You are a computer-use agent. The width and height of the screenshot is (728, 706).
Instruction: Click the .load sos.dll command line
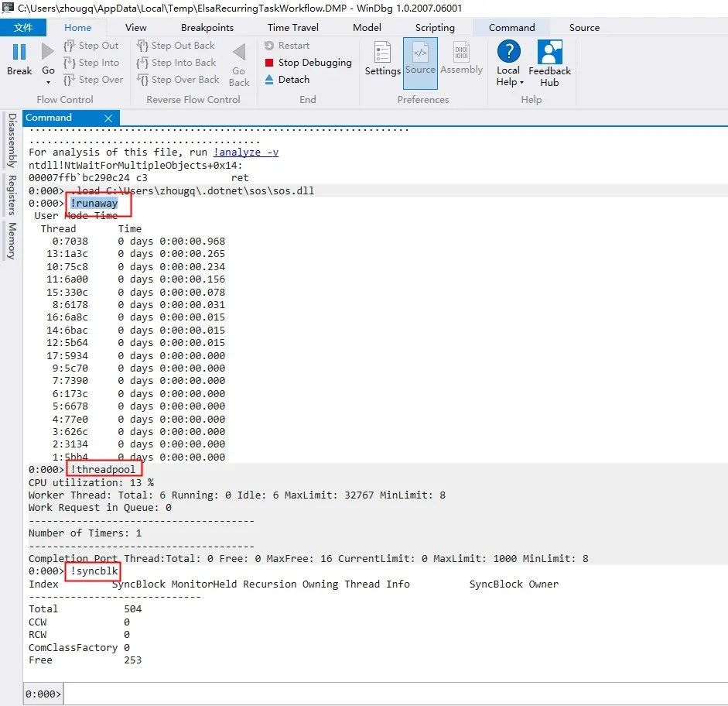(193, 191)
